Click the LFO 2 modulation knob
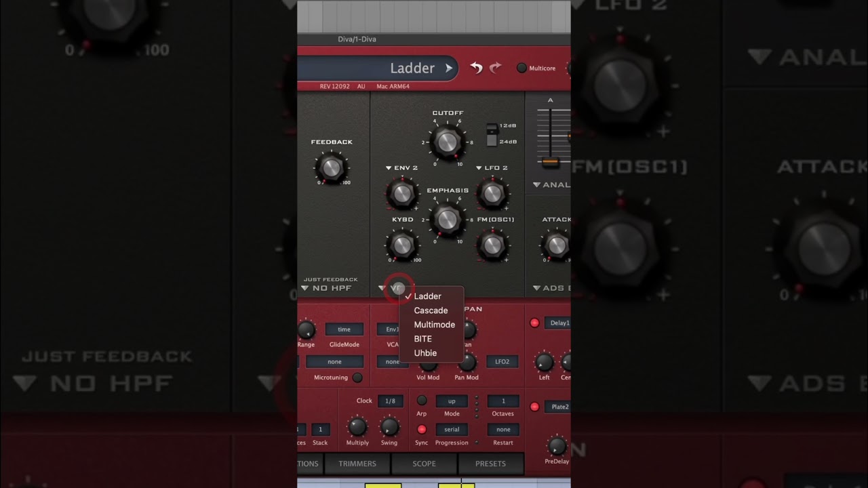This screenshot has width=868, height=488. point(492,194)
